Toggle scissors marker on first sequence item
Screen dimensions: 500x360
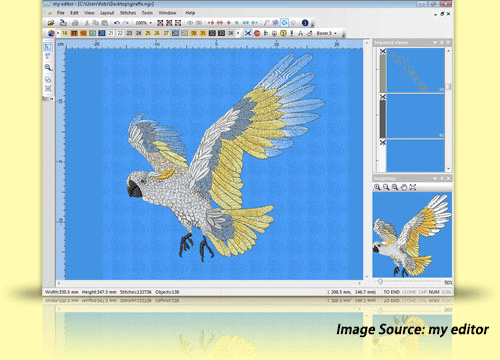(383, 51)
